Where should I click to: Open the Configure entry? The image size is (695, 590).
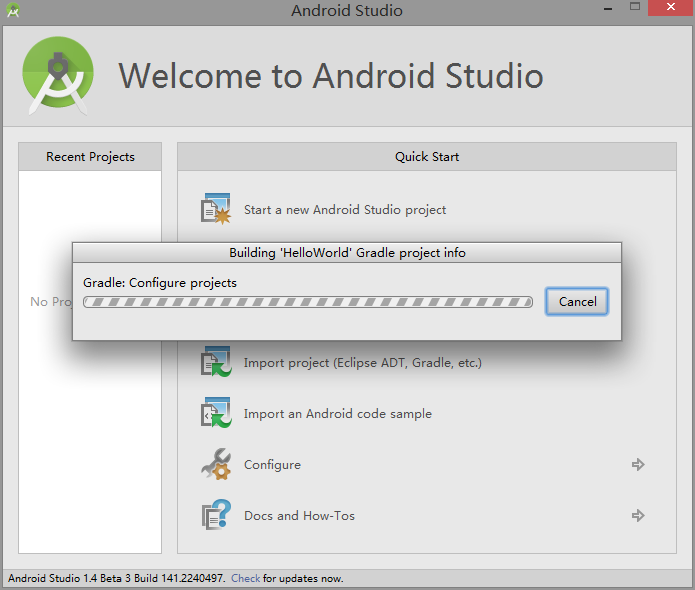(x=272, y=465)
